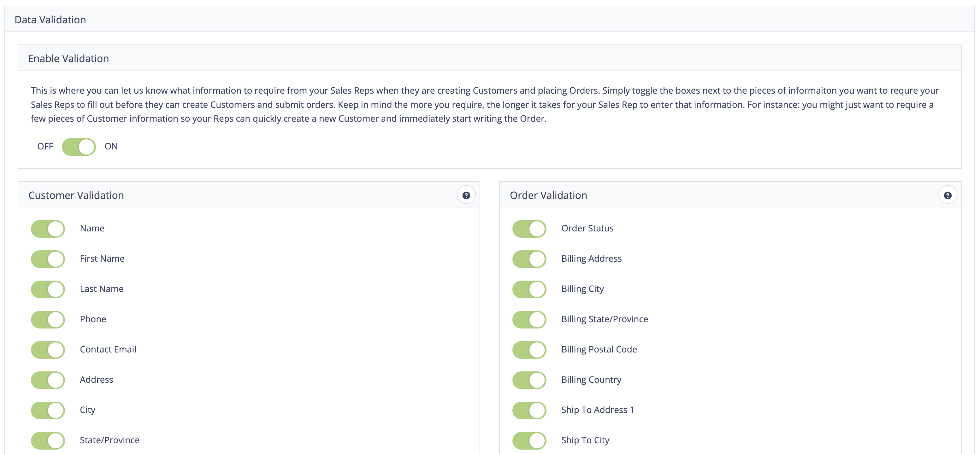Click the Customer Validation section title

coord(76,195)
